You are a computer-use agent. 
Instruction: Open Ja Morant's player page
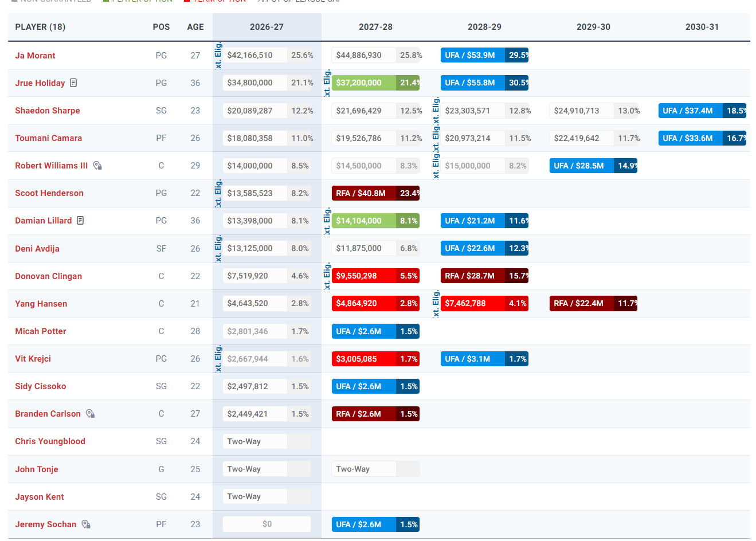click(35, 56)
